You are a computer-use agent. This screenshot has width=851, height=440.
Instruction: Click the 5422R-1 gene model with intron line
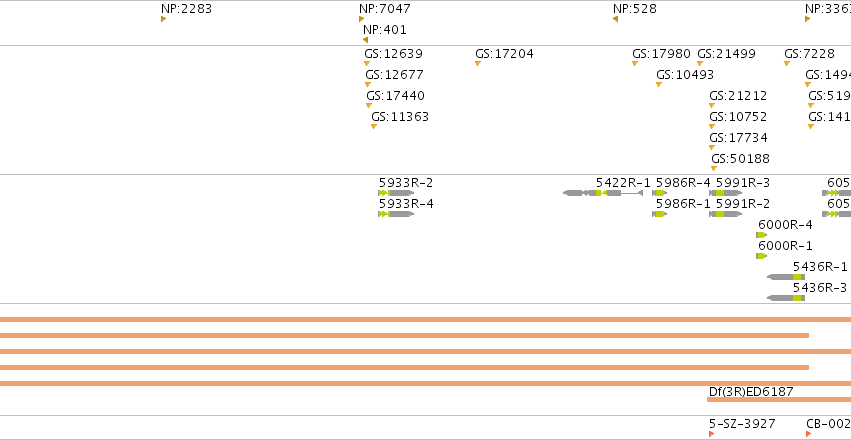603,193
